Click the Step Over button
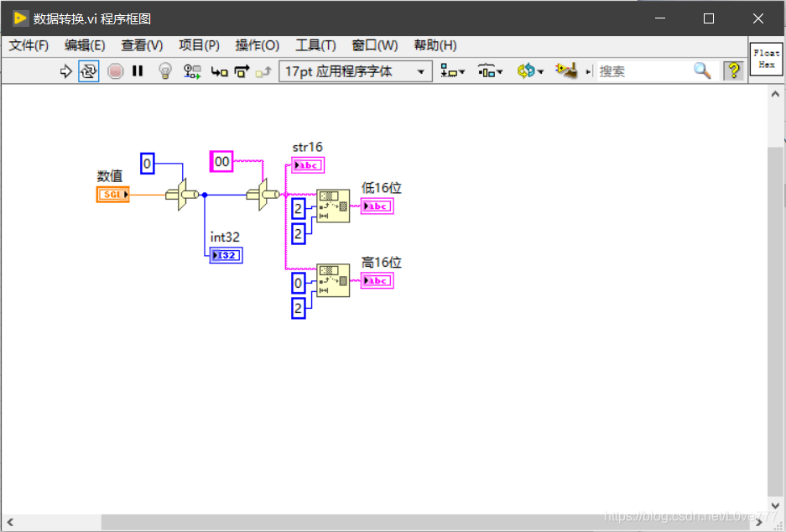 242,71
